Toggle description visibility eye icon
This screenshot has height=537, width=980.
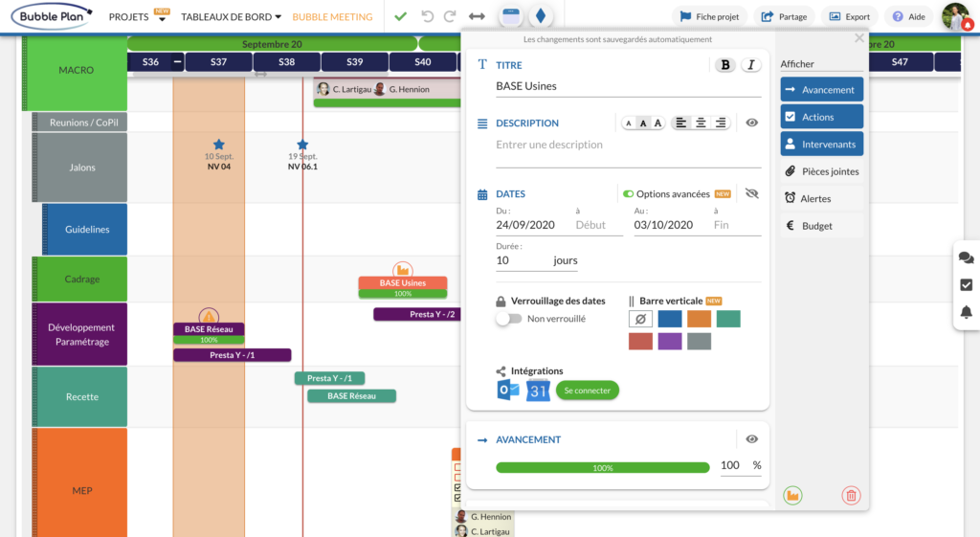[x=752, y=123]
